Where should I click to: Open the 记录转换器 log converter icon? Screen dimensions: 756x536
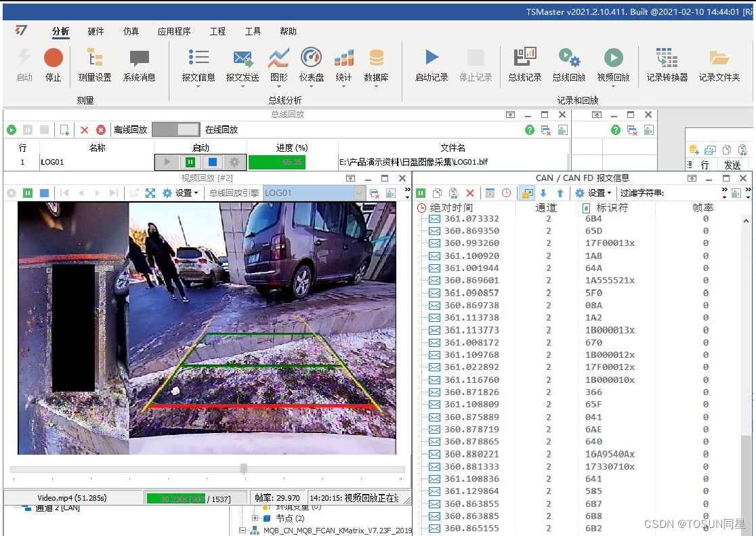[x=667, y=58]
